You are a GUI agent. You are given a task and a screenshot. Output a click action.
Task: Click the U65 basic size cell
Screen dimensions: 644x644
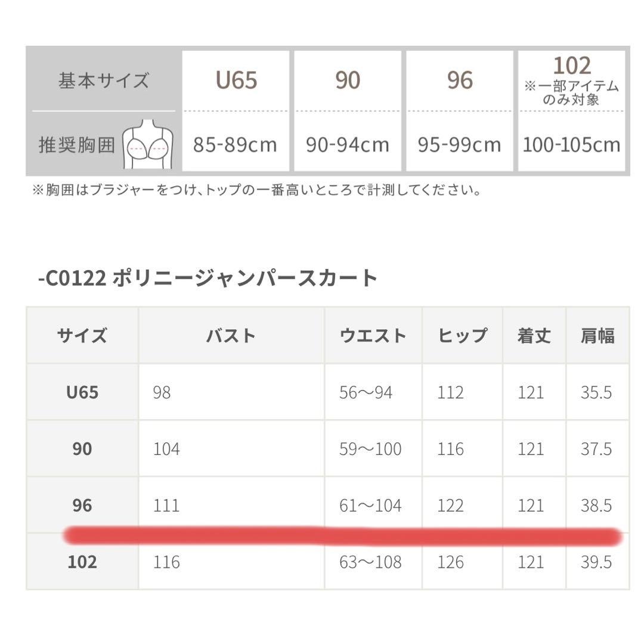click(x=236, y=80)
